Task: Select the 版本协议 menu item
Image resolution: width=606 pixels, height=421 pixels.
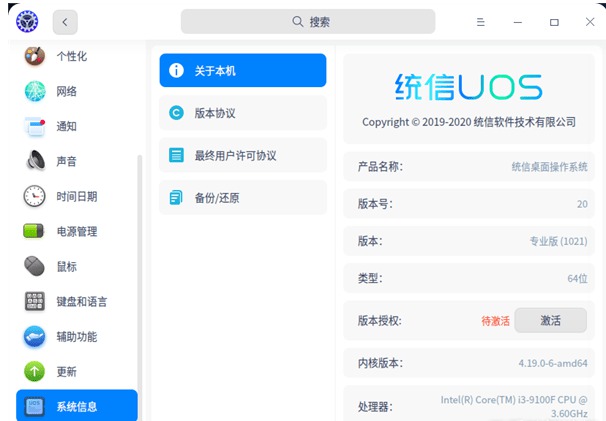Action: click(243, 113)
